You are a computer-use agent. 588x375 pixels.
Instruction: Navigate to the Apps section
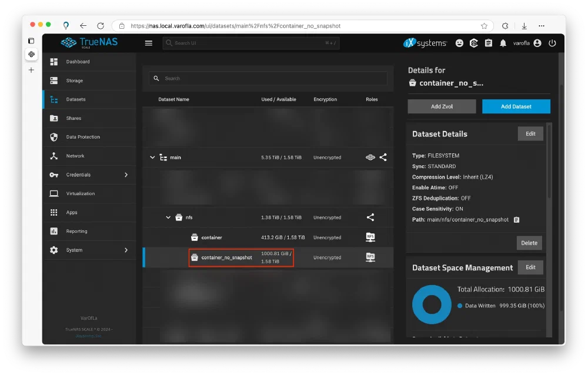(x=72, y=212)
